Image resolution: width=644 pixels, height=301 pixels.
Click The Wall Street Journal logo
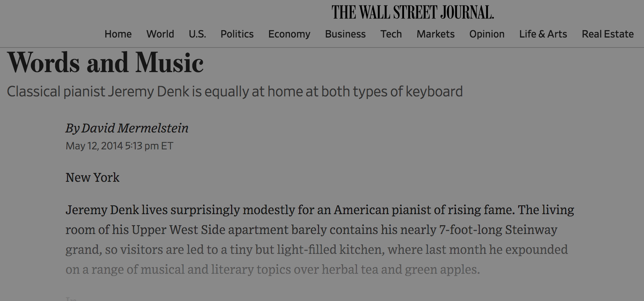pos(413,13)
